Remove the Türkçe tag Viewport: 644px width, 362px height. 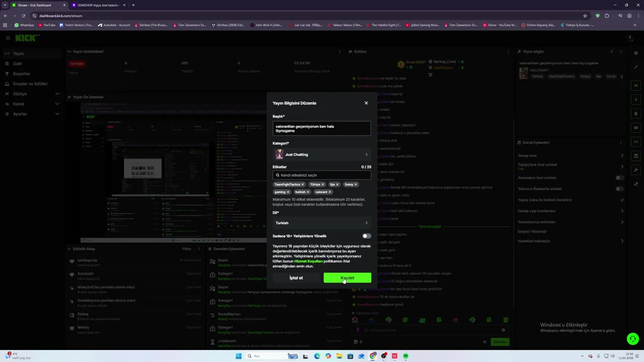coord(323,185)
